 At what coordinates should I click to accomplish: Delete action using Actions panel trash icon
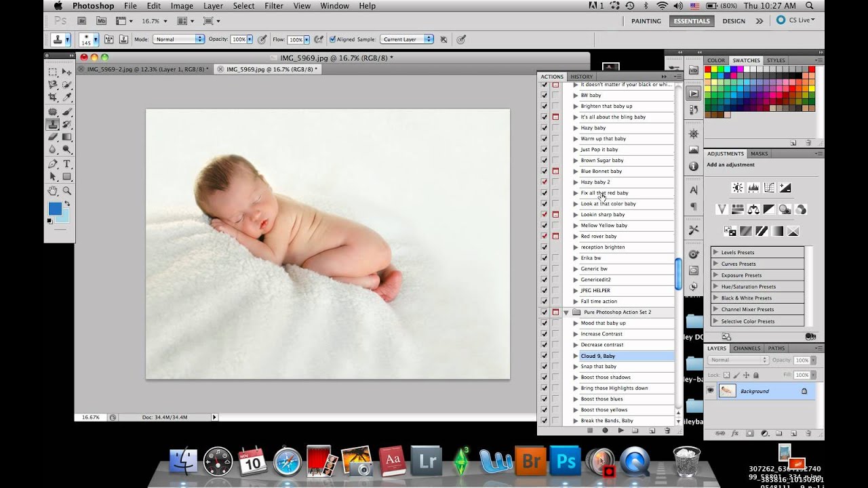pyautogui.click(x=667, y=430)
